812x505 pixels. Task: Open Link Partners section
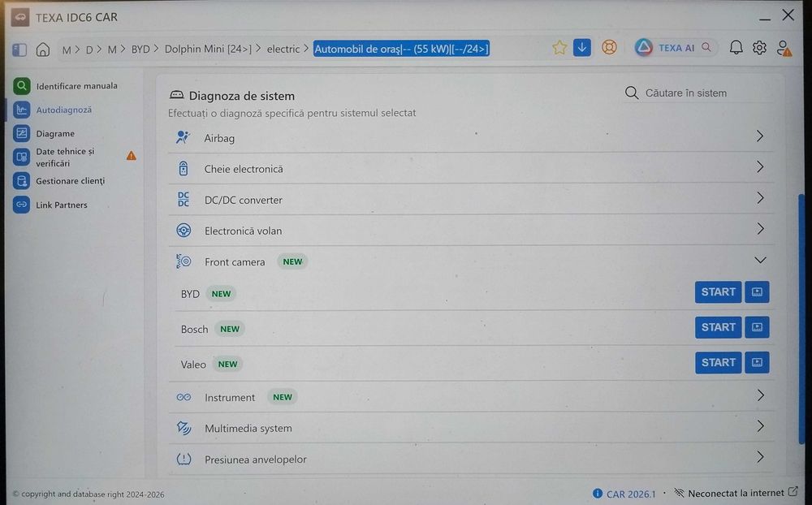[x=50, y=205]
